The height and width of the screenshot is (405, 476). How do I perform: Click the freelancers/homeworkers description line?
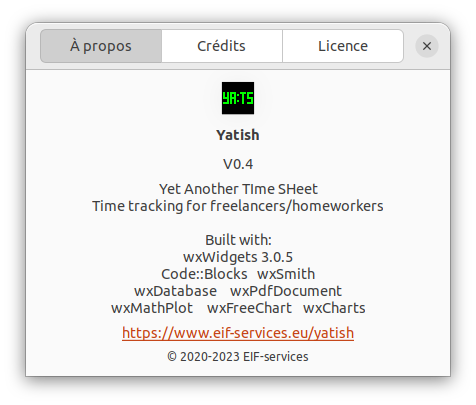tap(238, 206)
